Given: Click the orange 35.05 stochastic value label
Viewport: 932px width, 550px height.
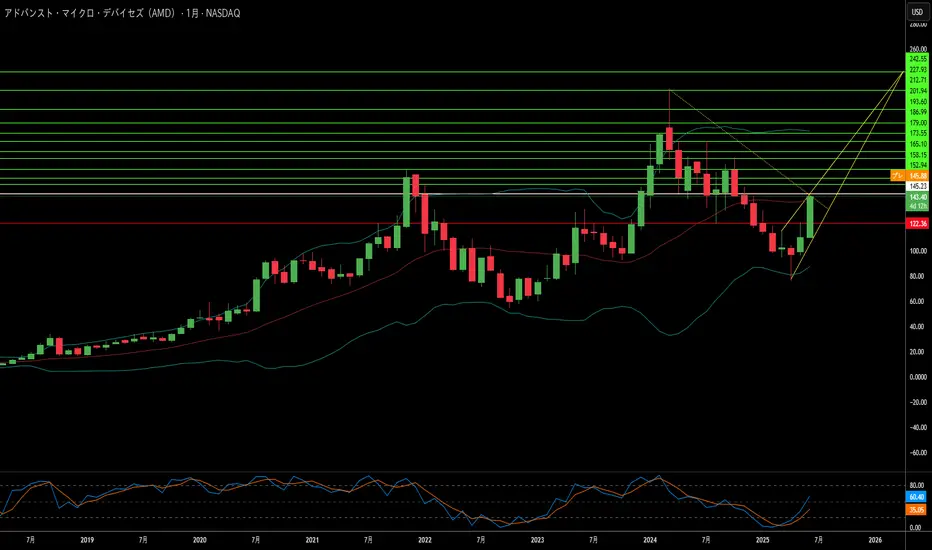Looking at the screenshot, I should click(917, 510).
